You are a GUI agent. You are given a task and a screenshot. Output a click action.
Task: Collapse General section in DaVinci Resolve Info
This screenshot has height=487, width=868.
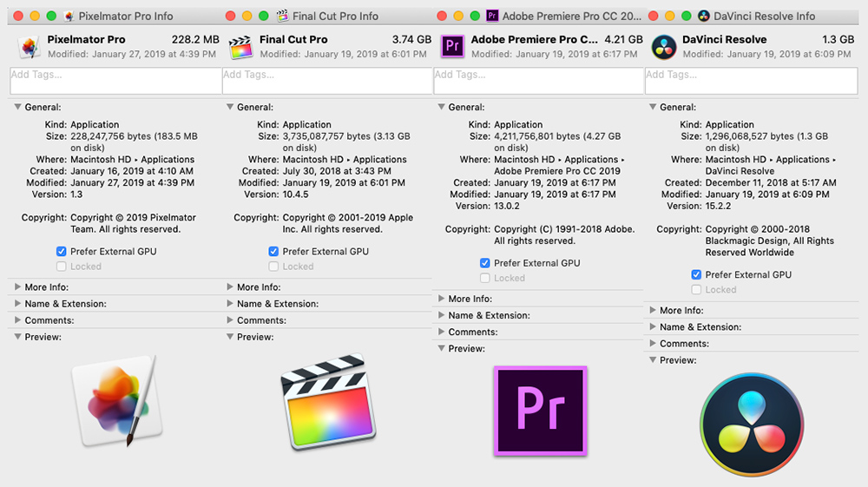(653, 107)
